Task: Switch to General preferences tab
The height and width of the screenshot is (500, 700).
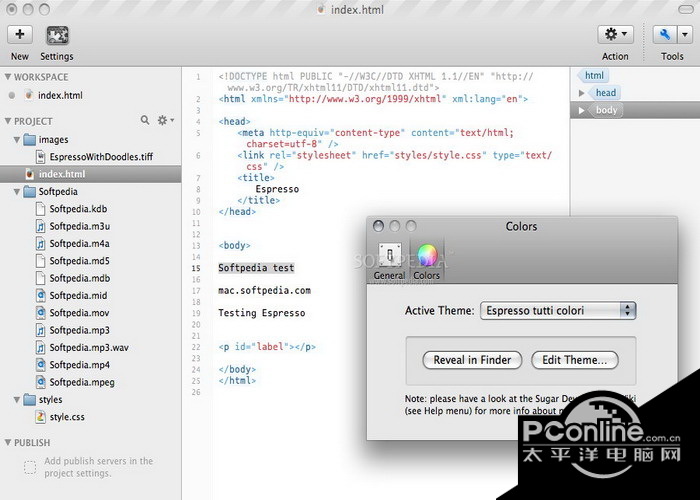Action: pos(390,262)
